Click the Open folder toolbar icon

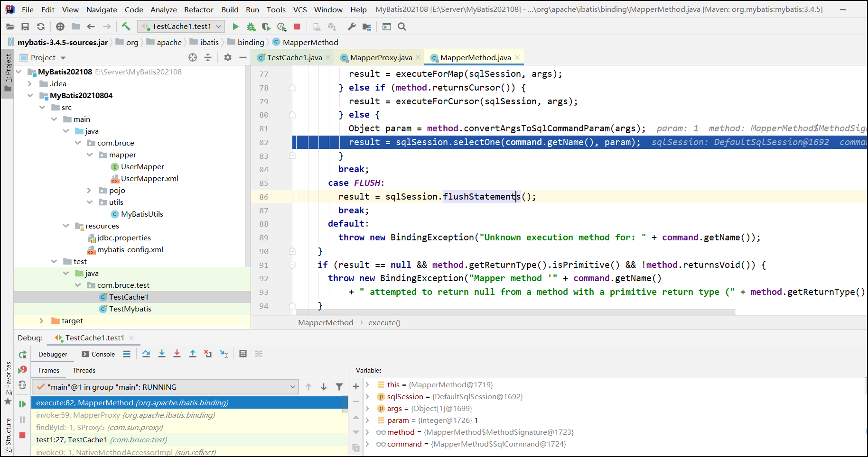click(x=10, y=27)
